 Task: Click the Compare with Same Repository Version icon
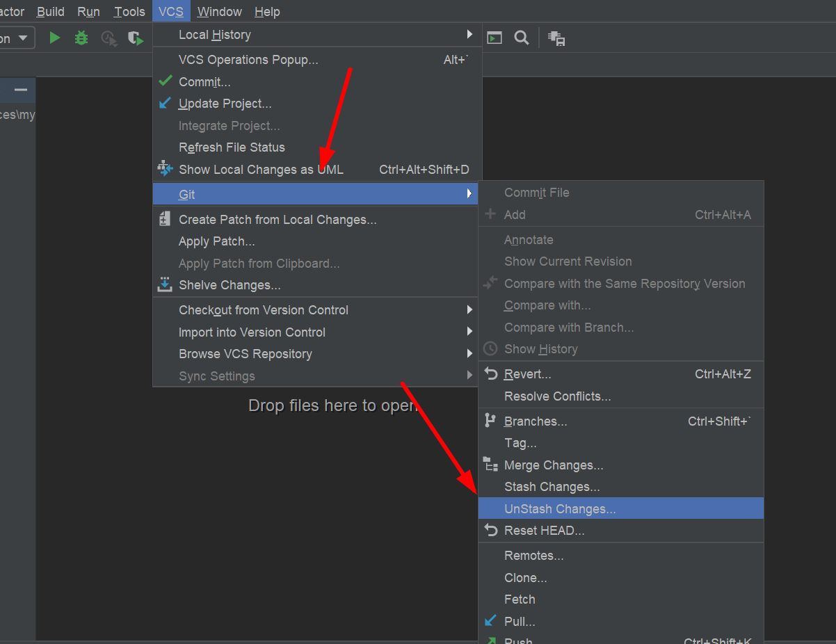(x=490, y=282)
